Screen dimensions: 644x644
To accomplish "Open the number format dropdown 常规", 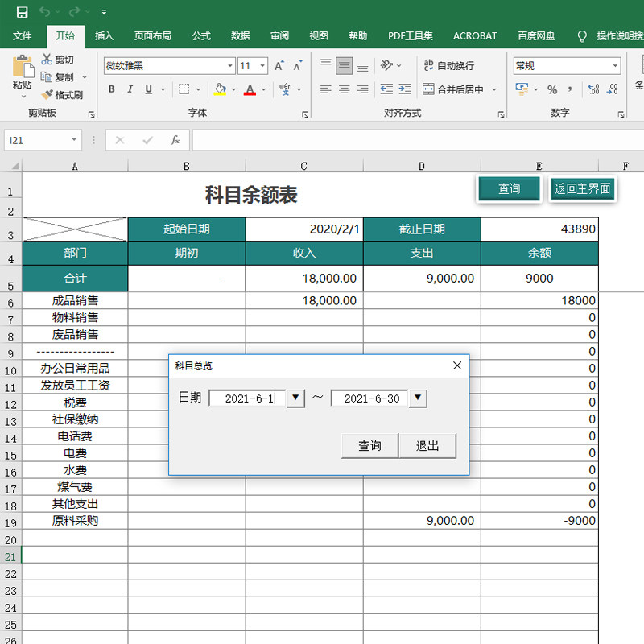I will [615, 66].
